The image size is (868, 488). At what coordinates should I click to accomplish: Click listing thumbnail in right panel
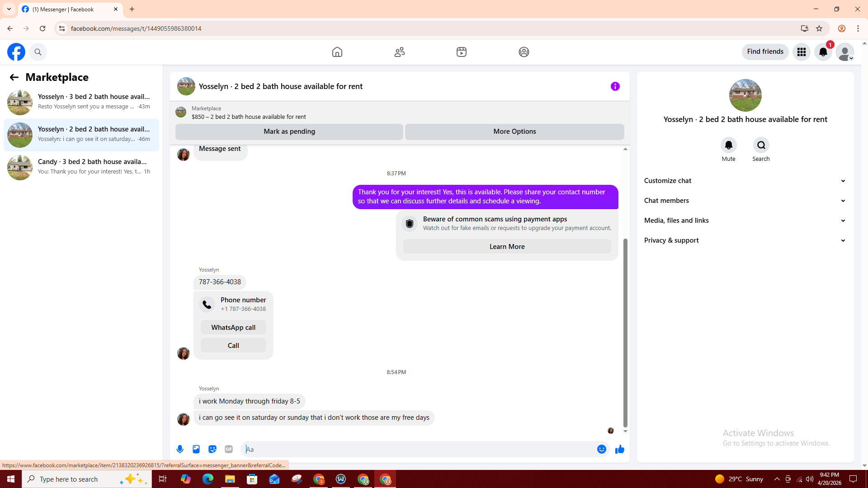745,95
